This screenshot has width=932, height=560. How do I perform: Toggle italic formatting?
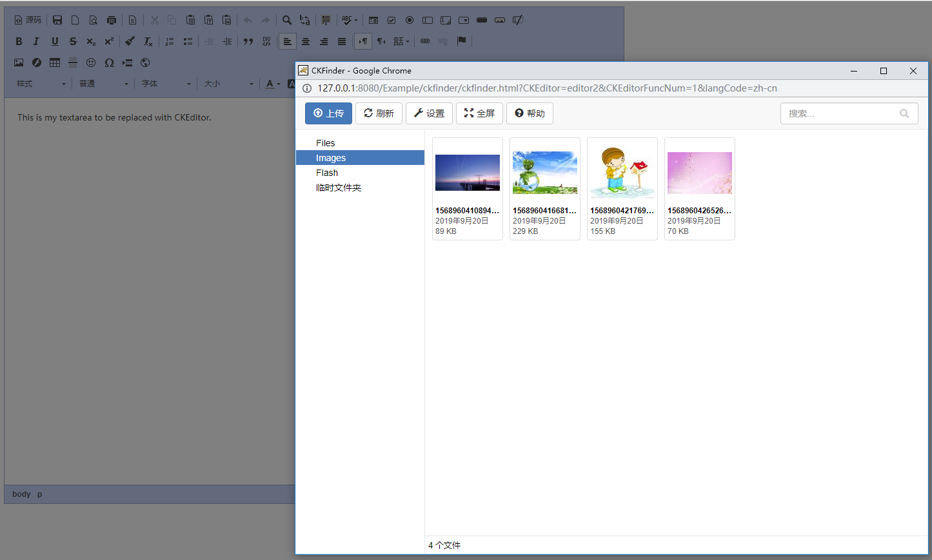36,41
